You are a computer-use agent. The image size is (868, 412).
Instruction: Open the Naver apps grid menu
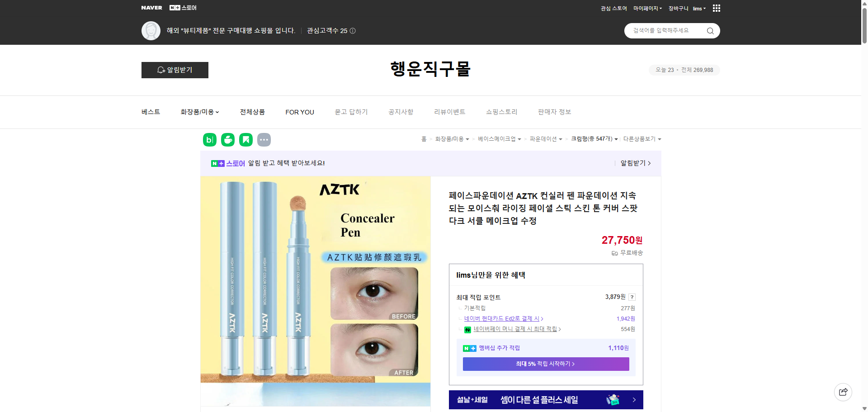pyautogui.click(x=716, y=8)
